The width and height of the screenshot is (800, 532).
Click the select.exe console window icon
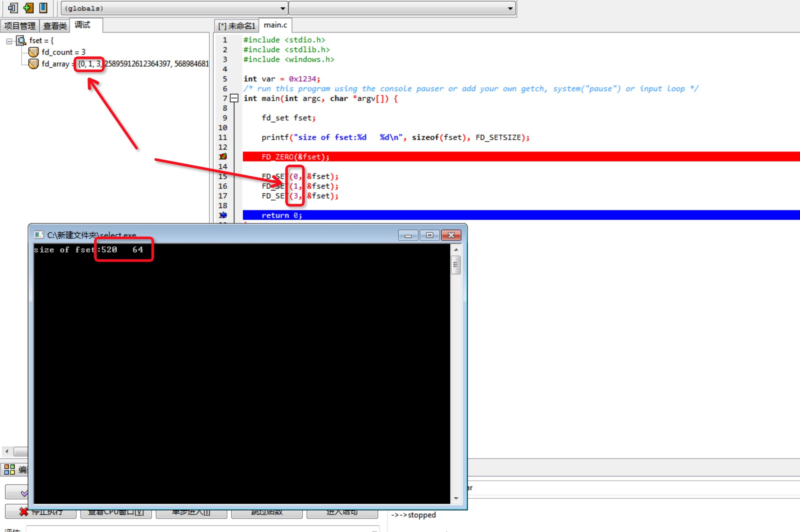(x=39, y=235)
